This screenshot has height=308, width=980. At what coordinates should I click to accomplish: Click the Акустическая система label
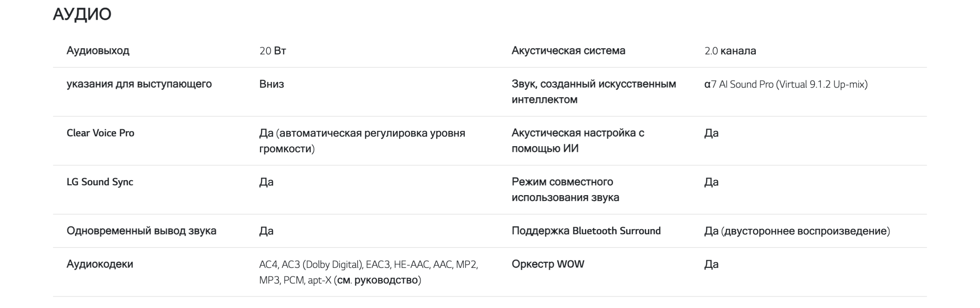point(568,51)
